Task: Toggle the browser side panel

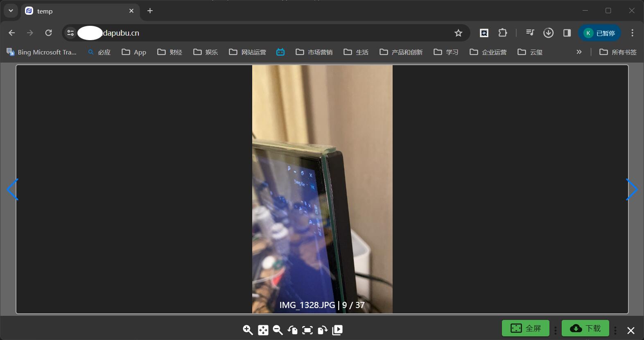Action: [x=567, y=33]
